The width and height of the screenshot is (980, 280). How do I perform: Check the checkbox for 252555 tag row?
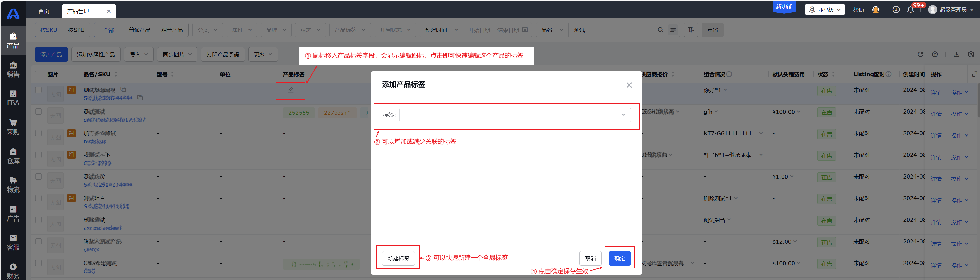coord(38,112)
